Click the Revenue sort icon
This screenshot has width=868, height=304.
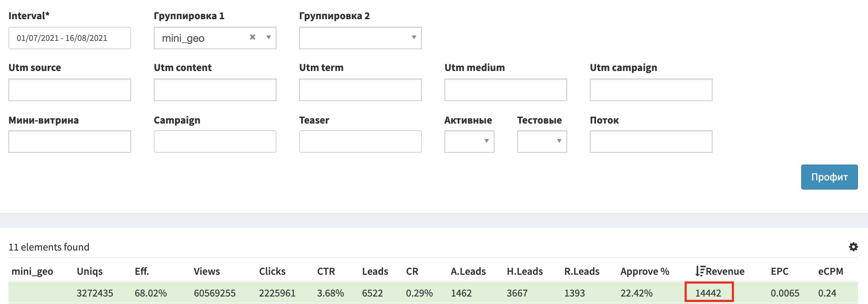[x=700, y=271]
